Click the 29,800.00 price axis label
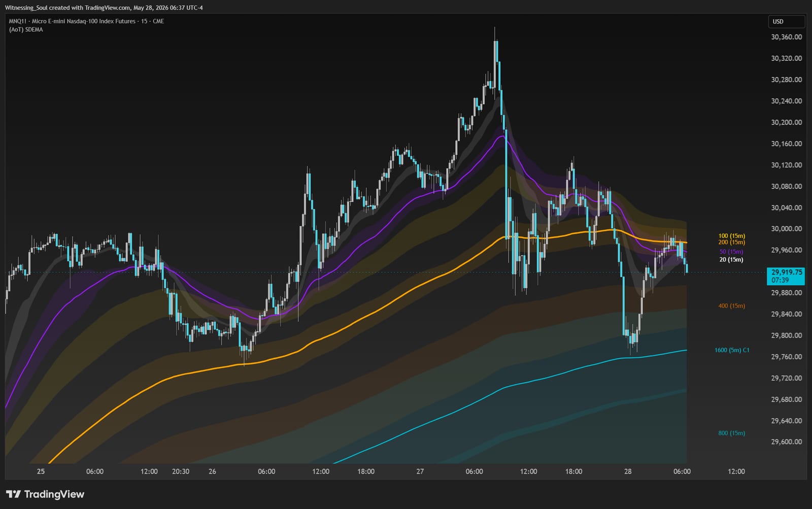Viewport: 812px width, 509px height. (786, 335)
